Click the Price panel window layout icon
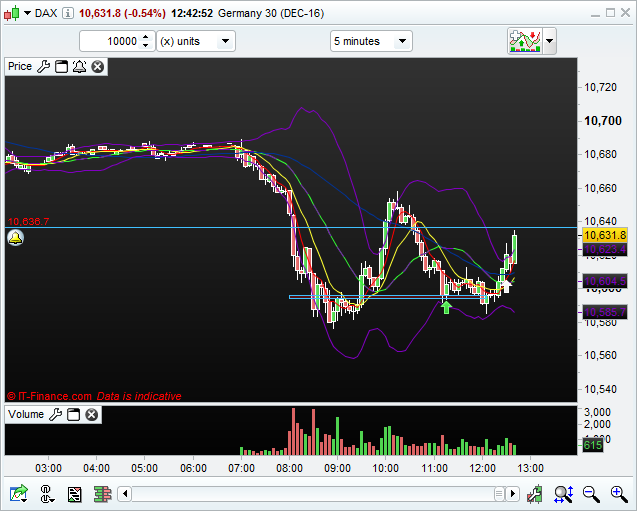637x511 pixels. pyautogui.click(x=61, y=67)
